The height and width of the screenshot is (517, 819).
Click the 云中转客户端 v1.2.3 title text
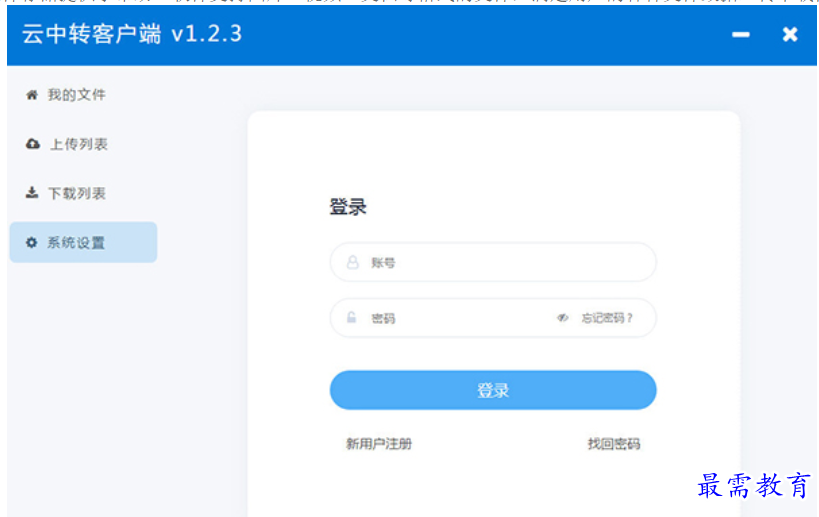coord(132,34)
